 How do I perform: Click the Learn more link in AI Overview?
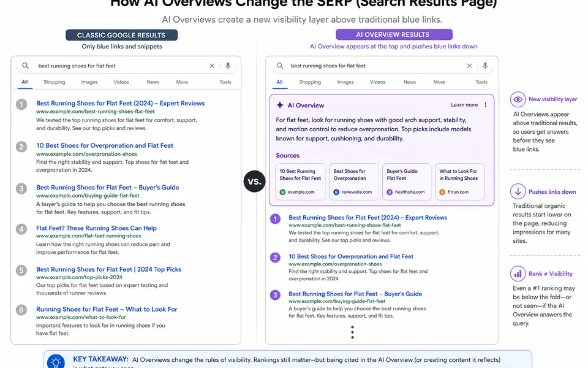464,105
